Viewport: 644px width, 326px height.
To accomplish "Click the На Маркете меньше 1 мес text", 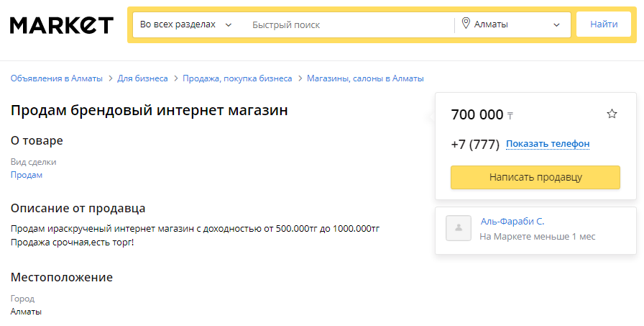I will (x=537, y=237).
